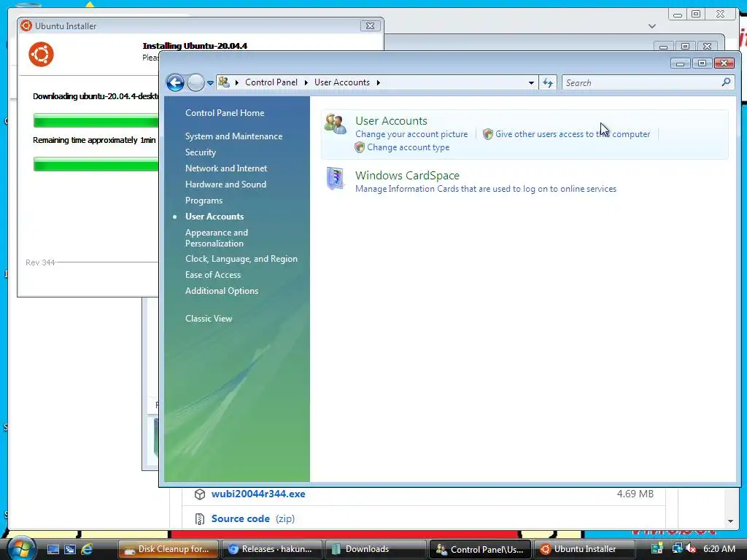
Task: Click the Windows CardSpace icon
Action: coord(336,179)
